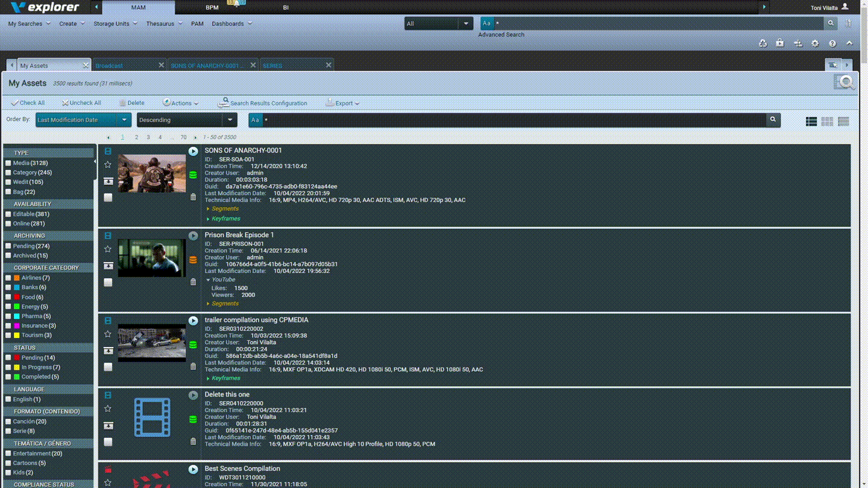868x488 pixels.
Task: Go to results page 2
Action: pos(136,137)
